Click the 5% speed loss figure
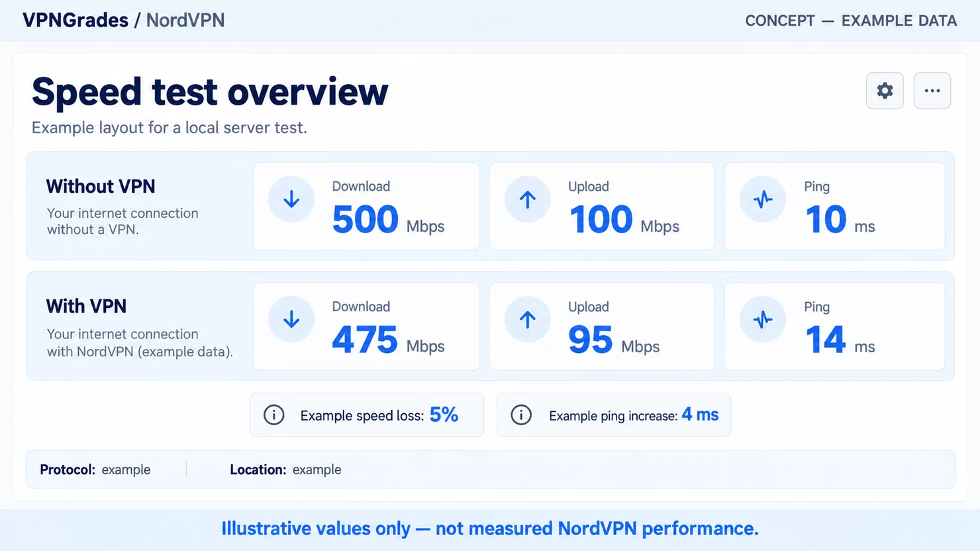The height and width of the screenshot is (551, 980). (x=444, y=415)
